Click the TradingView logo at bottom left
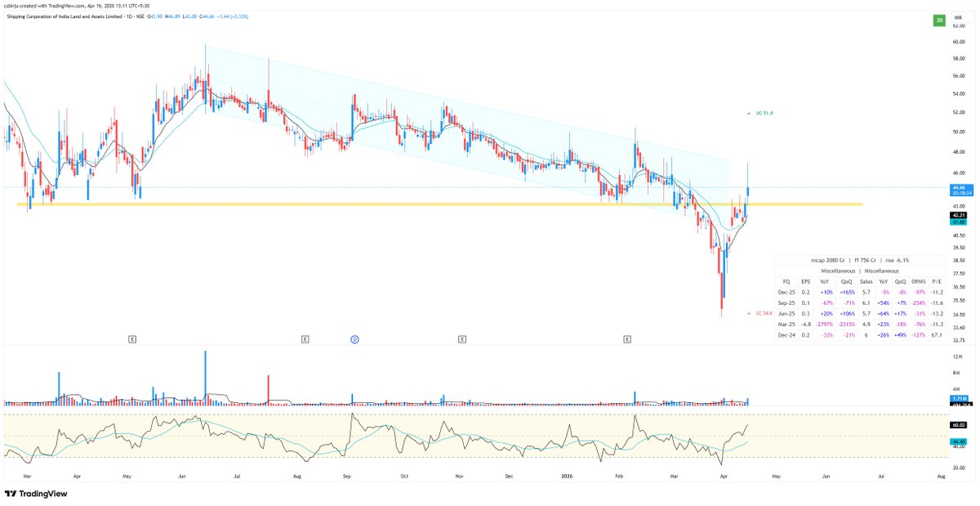This screenshot has height=506, width=980. 36,494
